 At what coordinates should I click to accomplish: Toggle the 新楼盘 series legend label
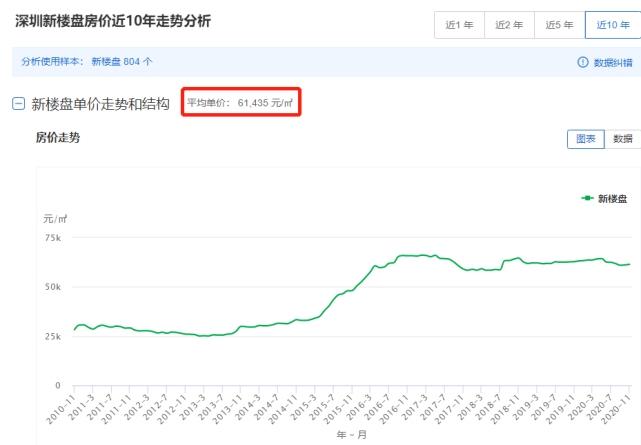tap(612, 199)
